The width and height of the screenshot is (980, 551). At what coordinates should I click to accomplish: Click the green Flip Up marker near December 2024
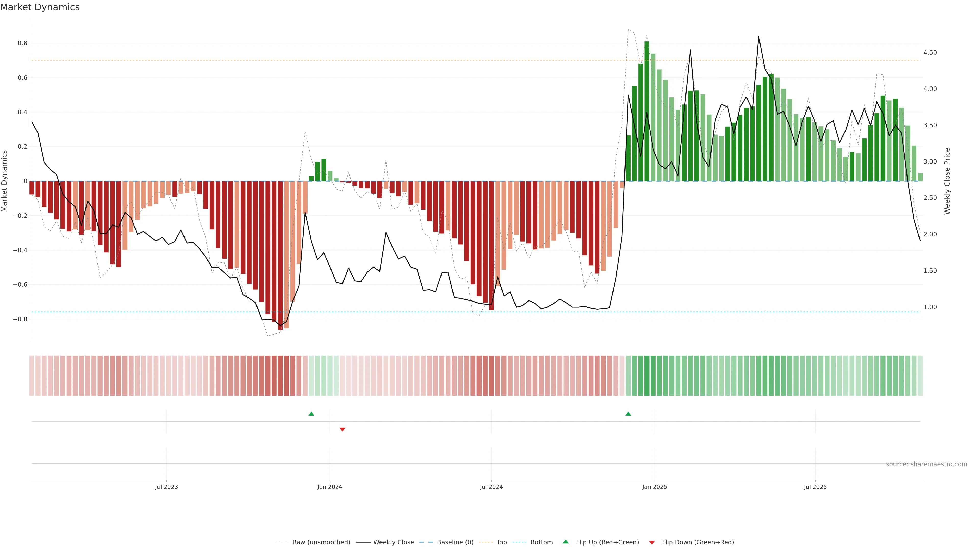pos(628,414)
